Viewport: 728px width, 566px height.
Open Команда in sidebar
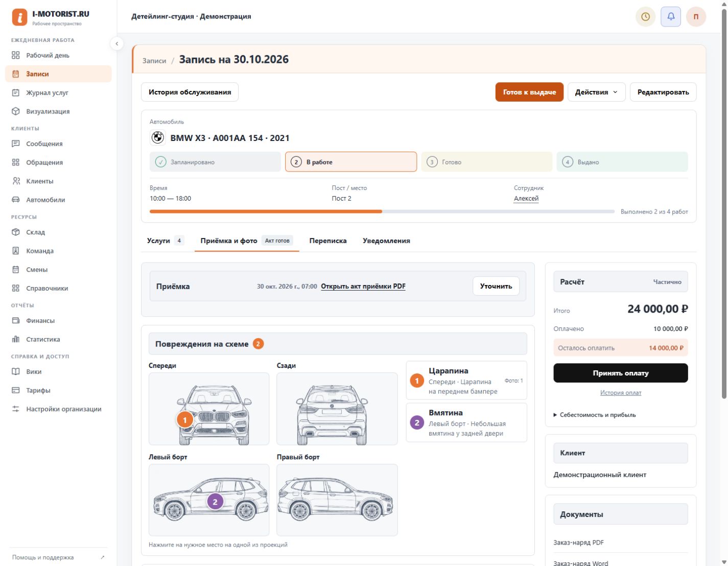pos(58,251)
